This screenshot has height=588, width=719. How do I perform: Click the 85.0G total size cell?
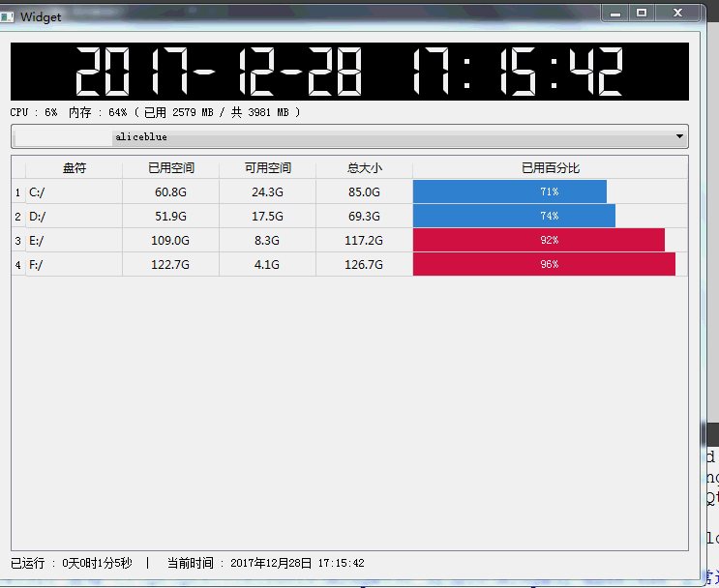click(x=365, y=192)
